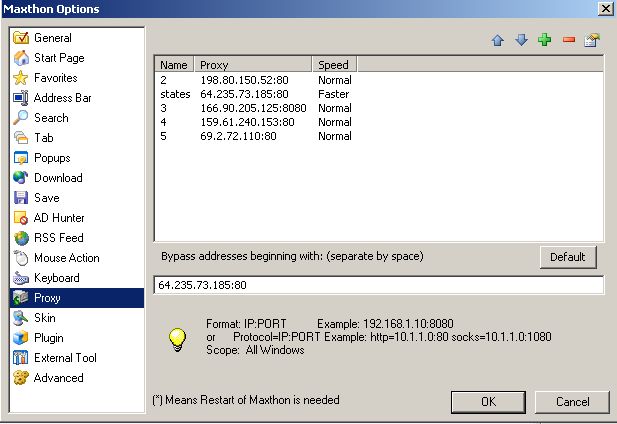This screenshot has height=424, width=617.
Task: Click the Proxy server icon in the sidebar
Action: click(x=21, y=298)
